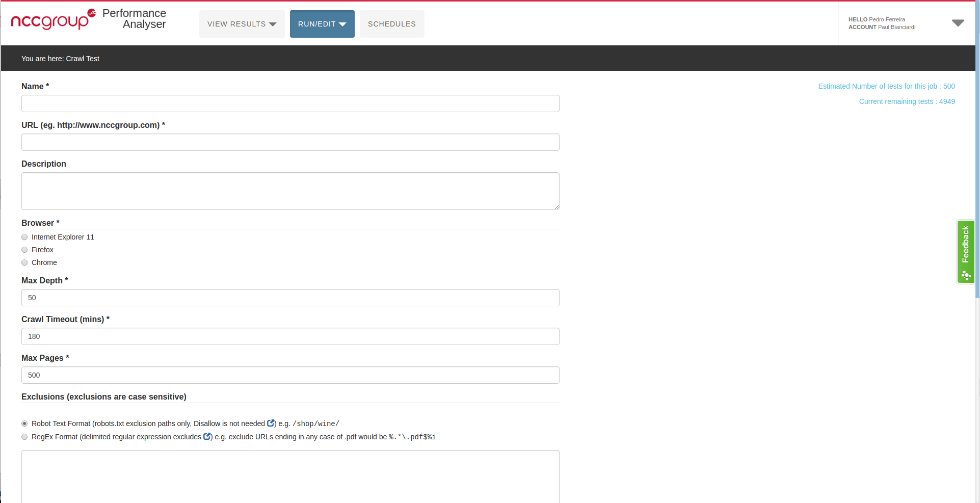The width and height of the screenshot is (980, 503).
Task: Click the Name input field
Action: (x=290, y=103)
